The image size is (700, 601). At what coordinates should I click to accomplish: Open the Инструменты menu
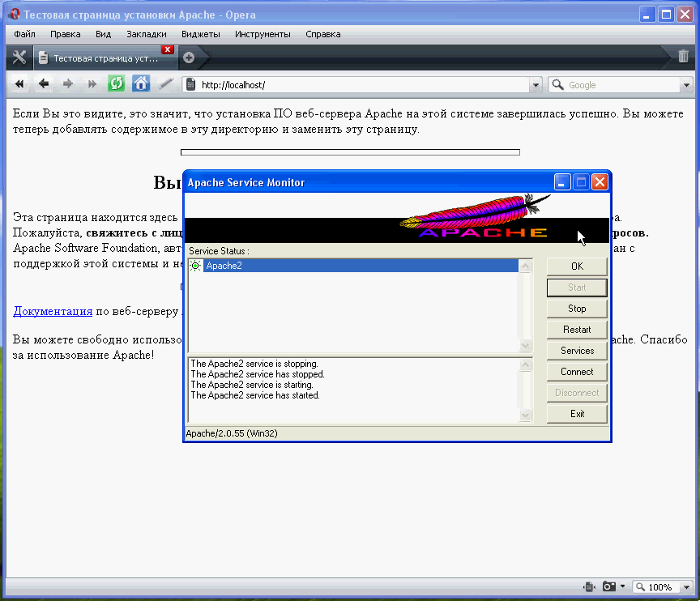(262, 34)
